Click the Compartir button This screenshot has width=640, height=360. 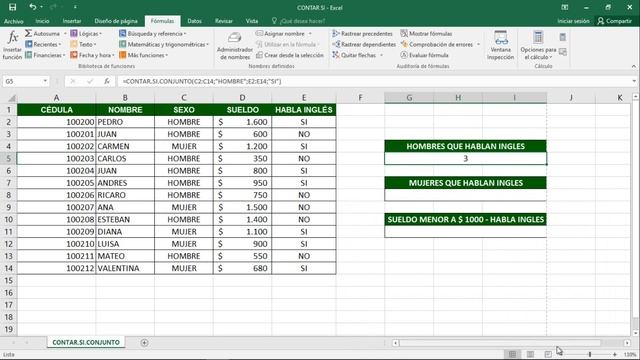tap(615, 21)
